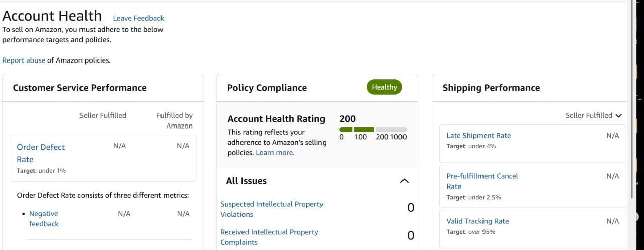Image resolution: width=644 pixels, height=250 pixels.
Task: Click the Report abuse link
Action: (24, 60)
